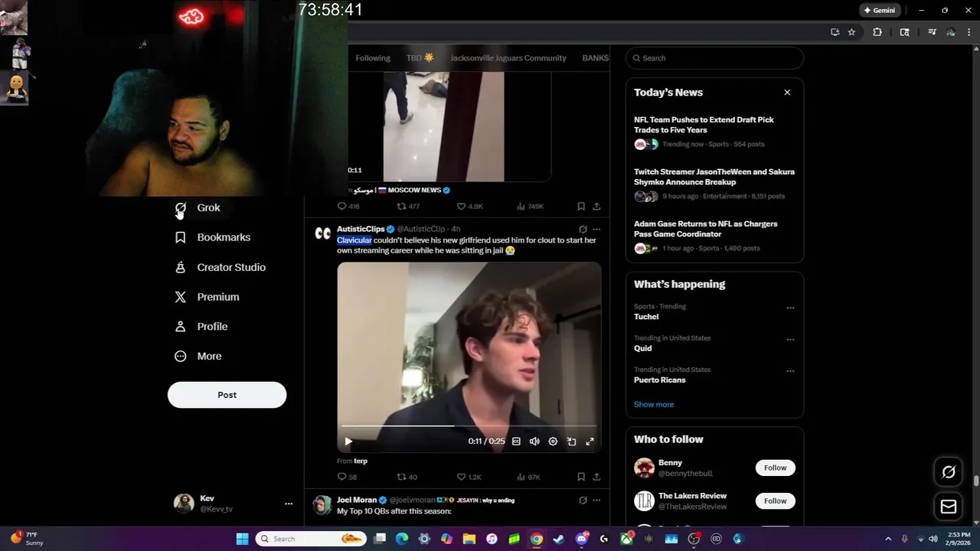
Task: Seek on the video progress bar
Action: coord(469,425)
